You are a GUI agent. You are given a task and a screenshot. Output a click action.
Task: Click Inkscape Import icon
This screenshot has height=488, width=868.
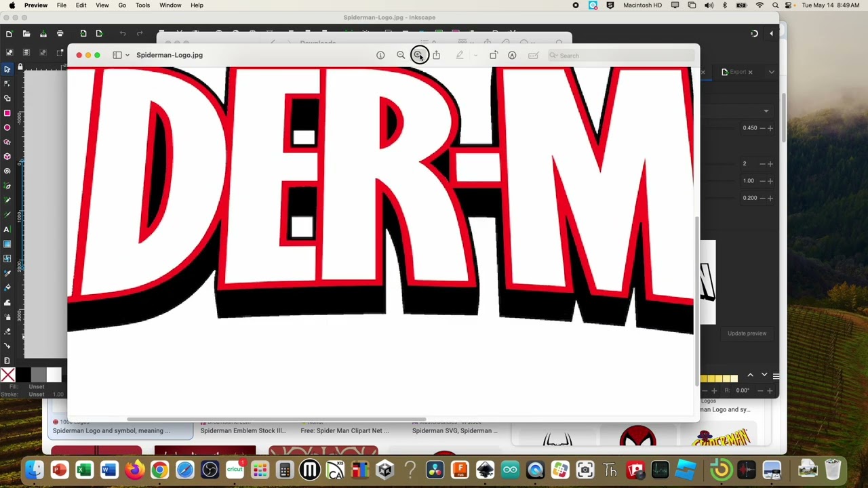(x=83, y=33)
